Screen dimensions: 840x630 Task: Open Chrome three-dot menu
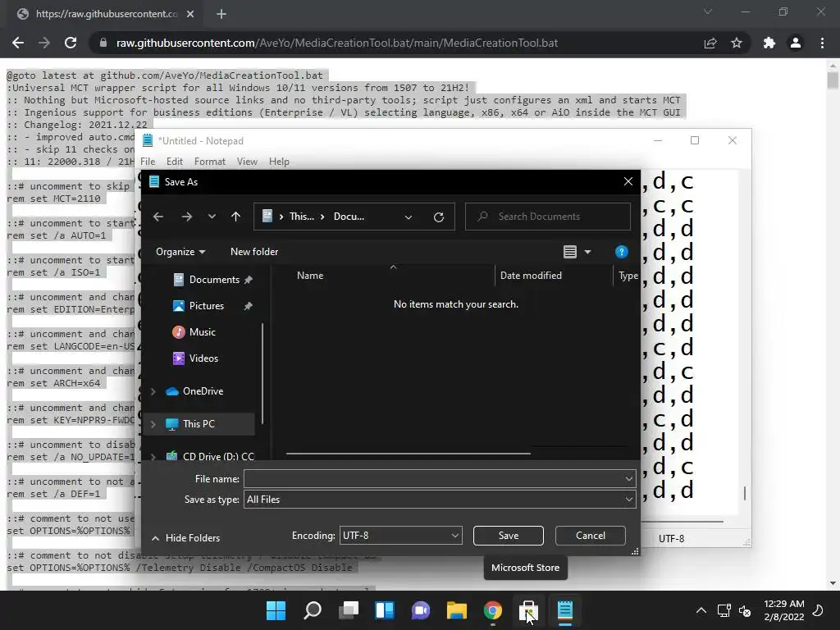[x=822, y=43]
